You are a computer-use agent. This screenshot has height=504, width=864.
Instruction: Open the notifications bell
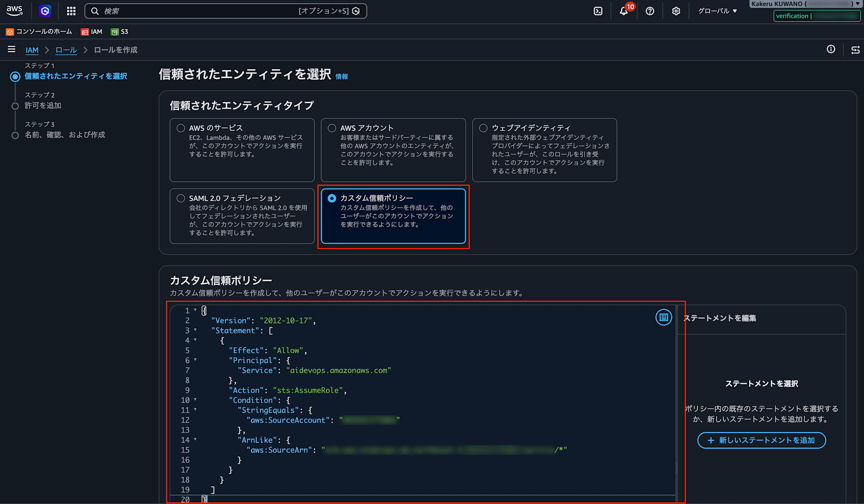coord(624,11)
